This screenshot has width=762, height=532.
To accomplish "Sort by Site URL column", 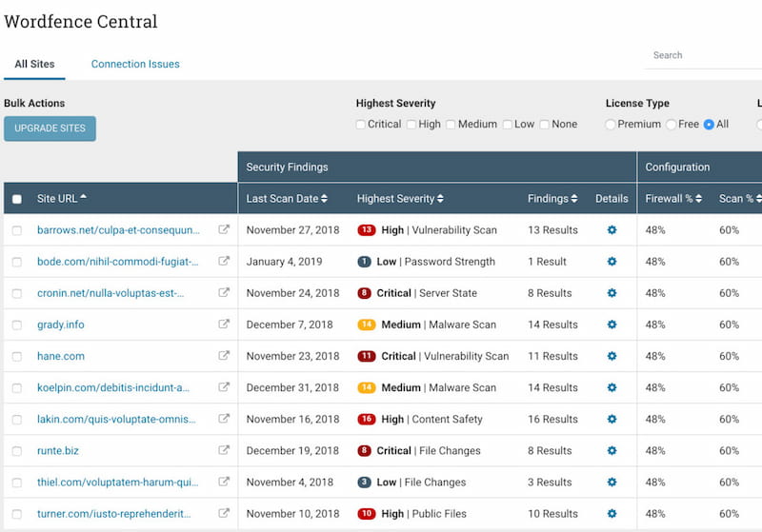I will tap(62, 199).
